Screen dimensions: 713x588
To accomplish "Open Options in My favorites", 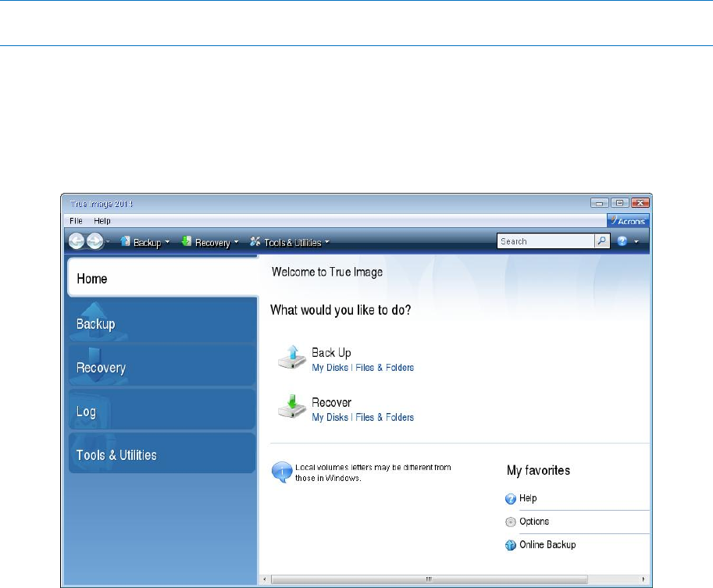I will click(x=534, y=521).
